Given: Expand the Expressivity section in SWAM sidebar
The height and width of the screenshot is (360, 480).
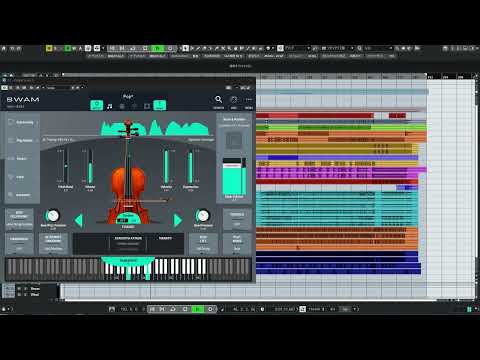Looking at the screenshot, I should (x=22, y=122).
